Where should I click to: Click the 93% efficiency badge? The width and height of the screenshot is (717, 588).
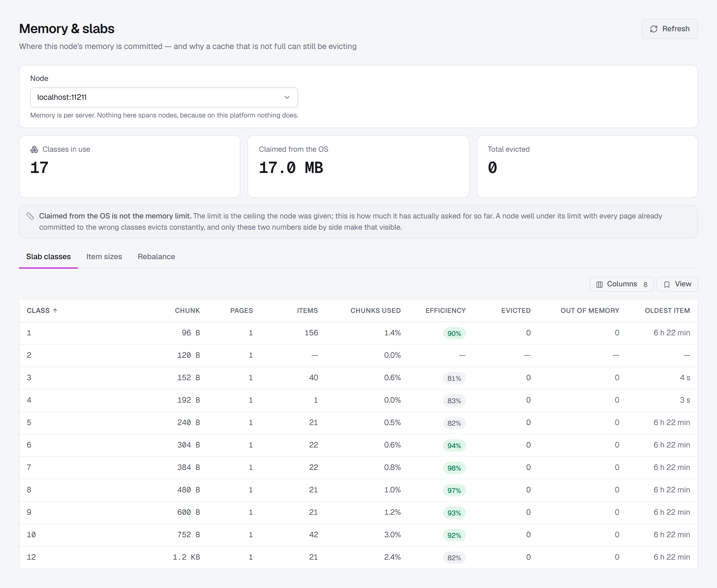(x=454, y=513)
